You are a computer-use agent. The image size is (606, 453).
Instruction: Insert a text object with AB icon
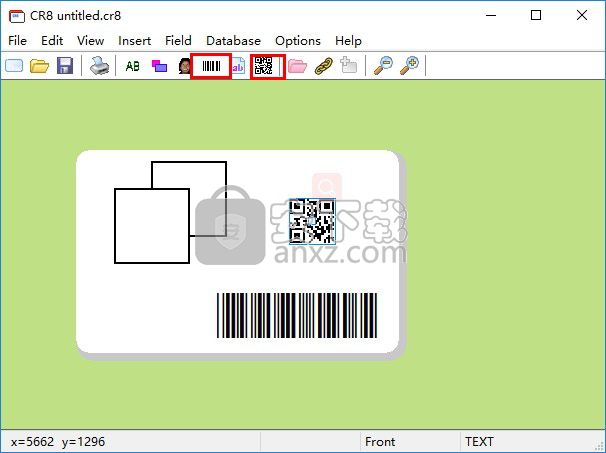(133, 66)
